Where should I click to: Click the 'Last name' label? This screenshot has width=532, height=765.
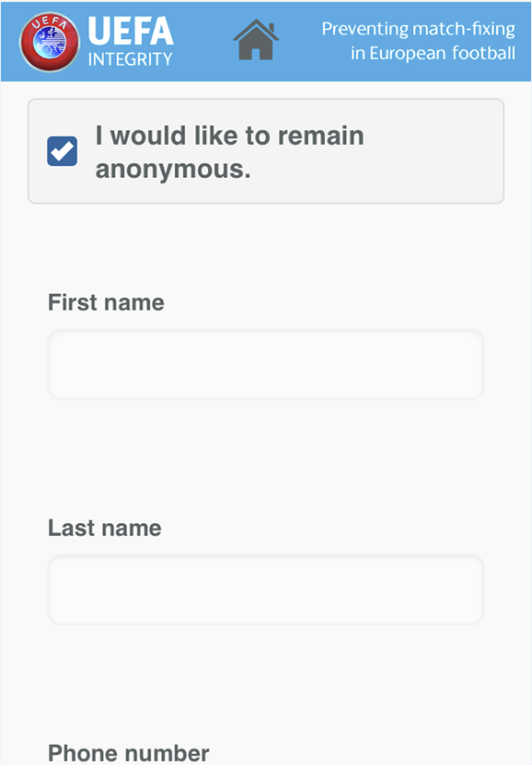pos(105,528)
